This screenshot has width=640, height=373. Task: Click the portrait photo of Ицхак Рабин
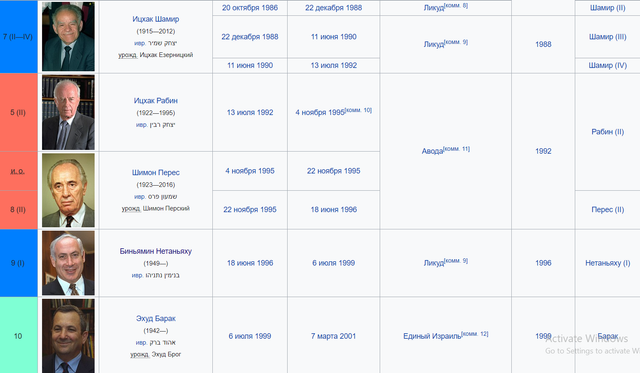pyautogui.click(x=68, y=112)
